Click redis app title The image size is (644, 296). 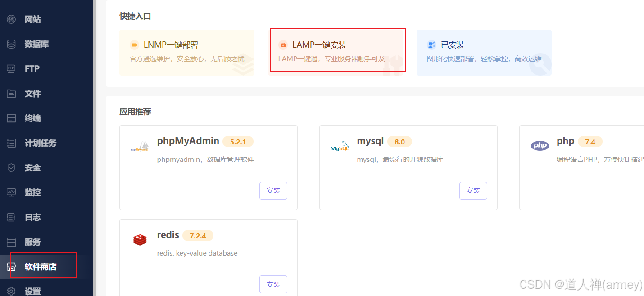pos(168,235)
